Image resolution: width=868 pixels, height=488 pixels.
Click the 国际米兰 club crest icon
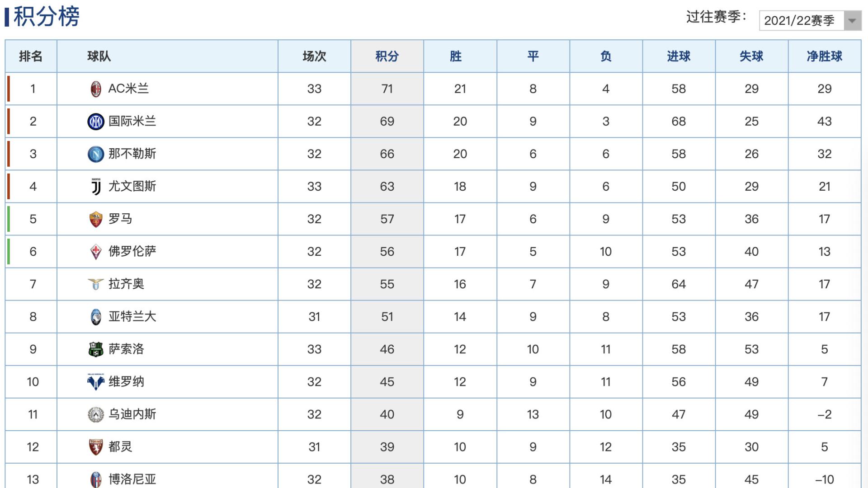[96, 122]
